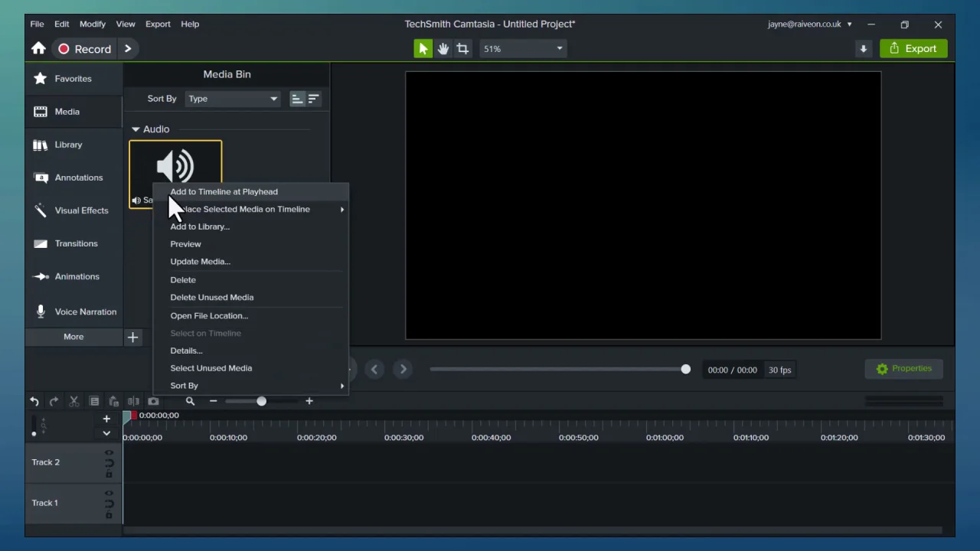Open the Library tab
980x551 pixels.
click(73, 145)
